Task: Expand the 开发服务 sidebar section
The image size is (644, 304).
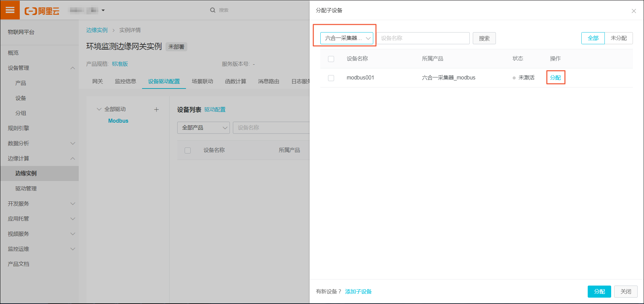Action: point(73,204)
